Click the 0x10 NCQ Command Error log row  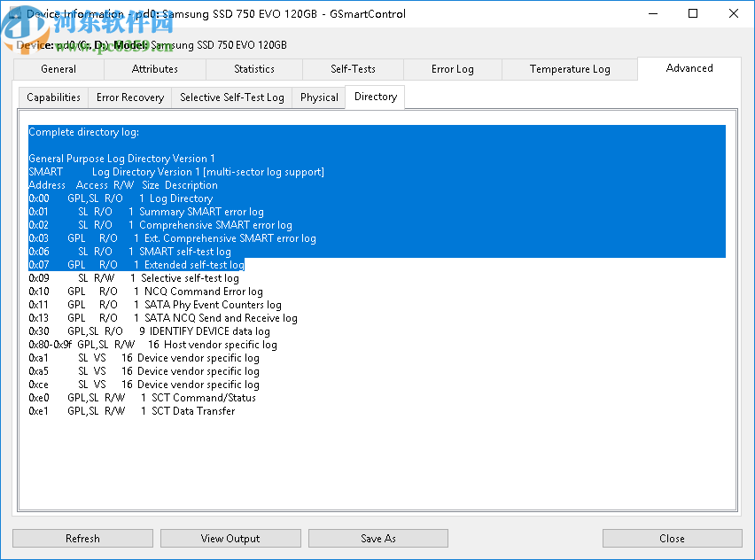(146, 292)
